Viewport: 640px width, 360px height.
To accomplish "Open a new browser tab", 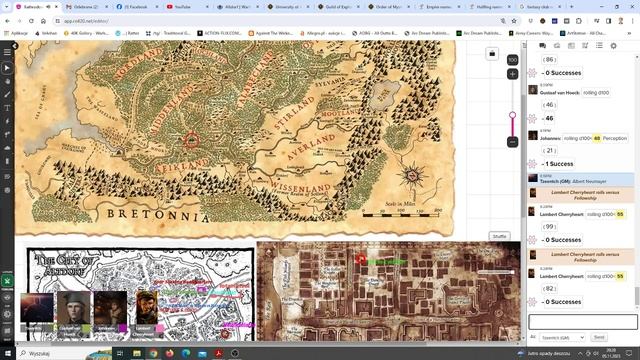I will (x=571, y=7).
